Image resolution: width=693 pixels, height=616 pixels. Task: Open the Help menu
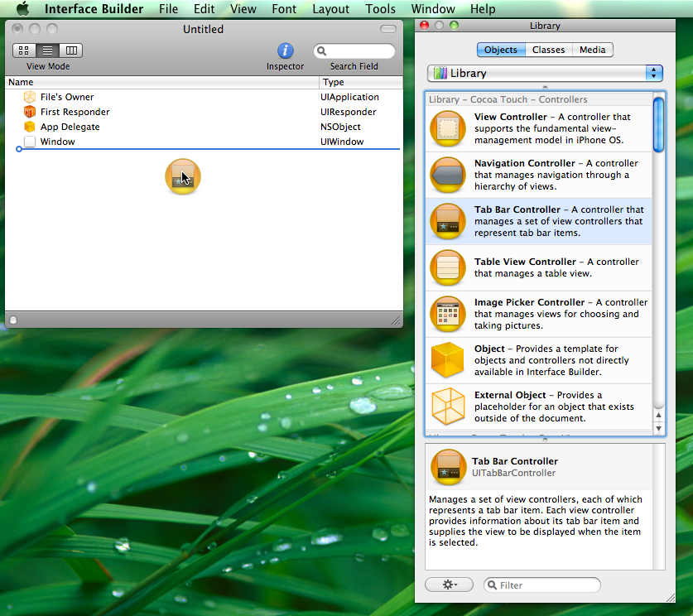(x=483, y=9)
